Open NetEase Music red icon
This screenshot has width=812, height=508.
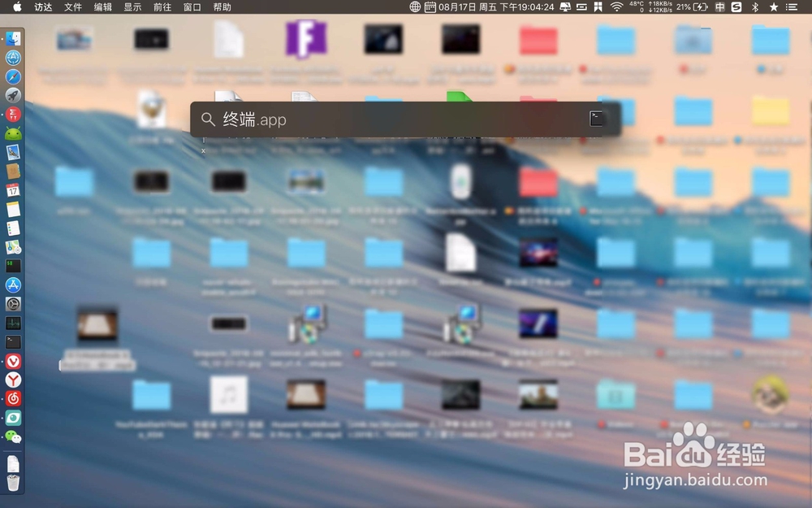(13, 398)
